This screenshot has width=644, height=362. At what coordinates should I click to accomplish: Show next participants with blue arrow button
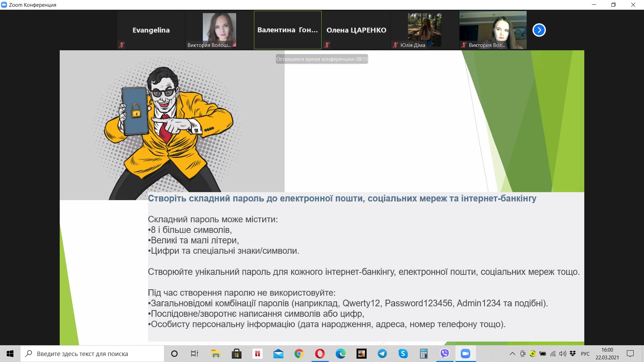(x=539, y=30)
